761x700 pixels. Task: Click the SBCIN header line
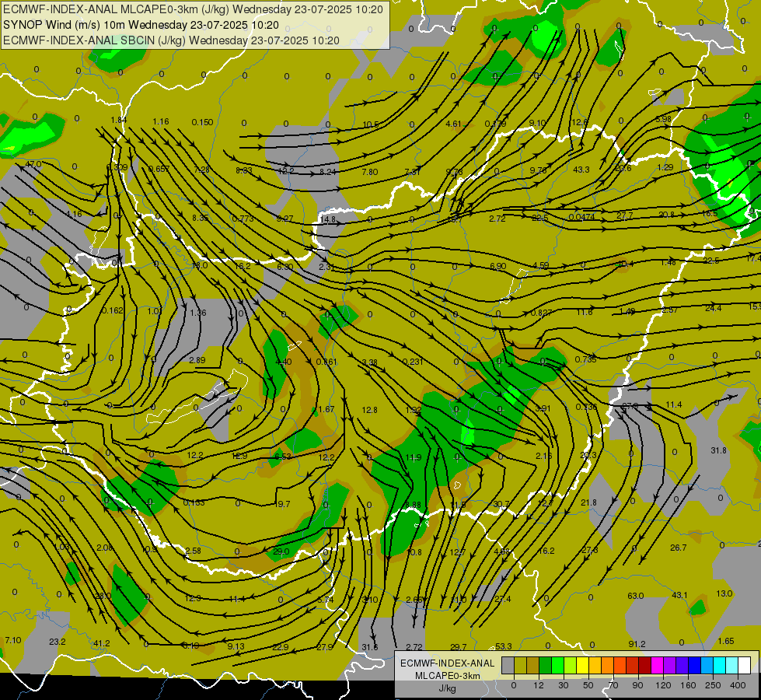(171, 40)
